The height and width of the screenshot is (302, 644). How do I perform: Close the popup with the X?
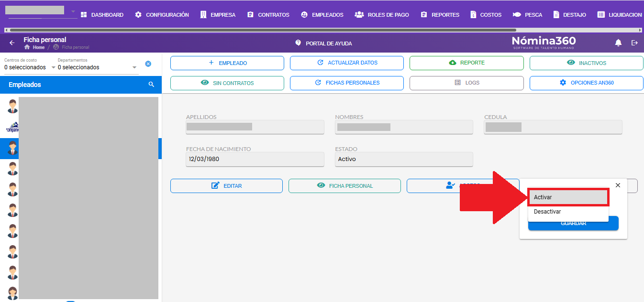click(618, 185)
